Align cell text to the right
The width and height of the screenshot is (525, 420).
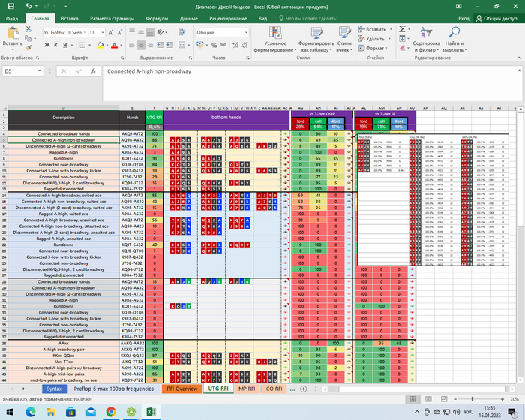(150, 45)
